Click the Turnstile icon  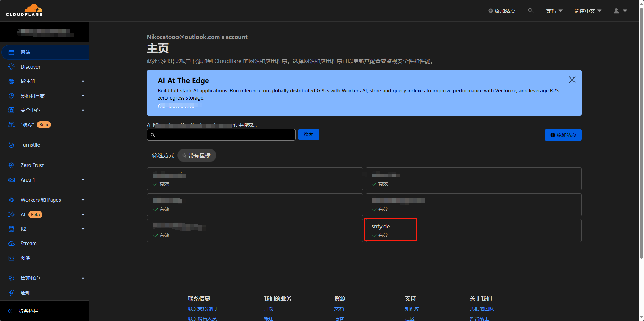pyautogui.click(x=11, y=145)
